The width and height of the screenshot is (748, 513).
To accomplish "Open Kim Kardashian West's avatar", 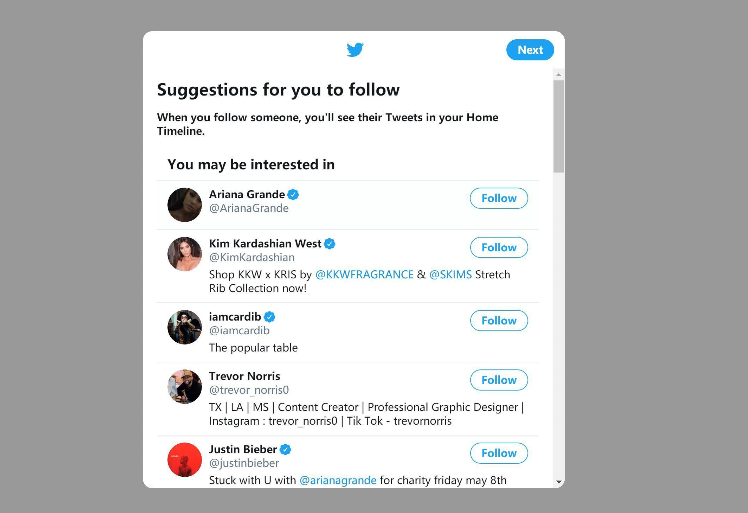I will (185, 254).
